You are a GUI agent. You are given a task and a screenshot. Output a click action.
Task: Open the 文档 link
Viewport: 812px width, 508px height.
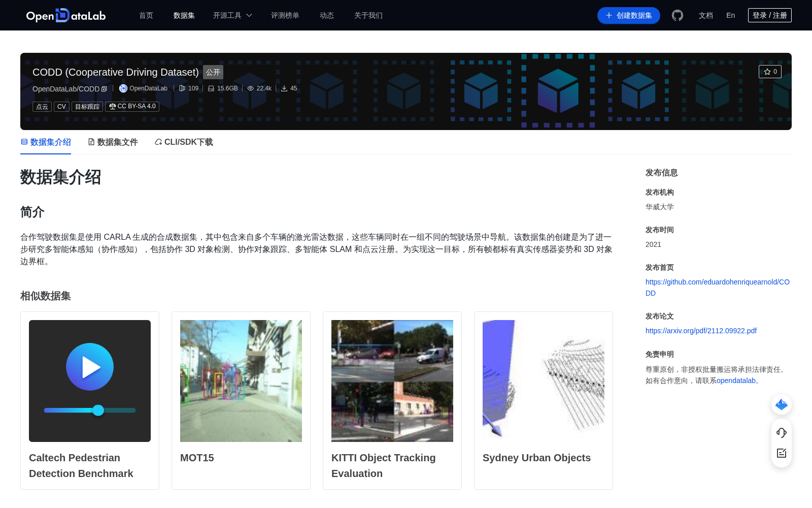pyautogui.click(x=706, y=15)
